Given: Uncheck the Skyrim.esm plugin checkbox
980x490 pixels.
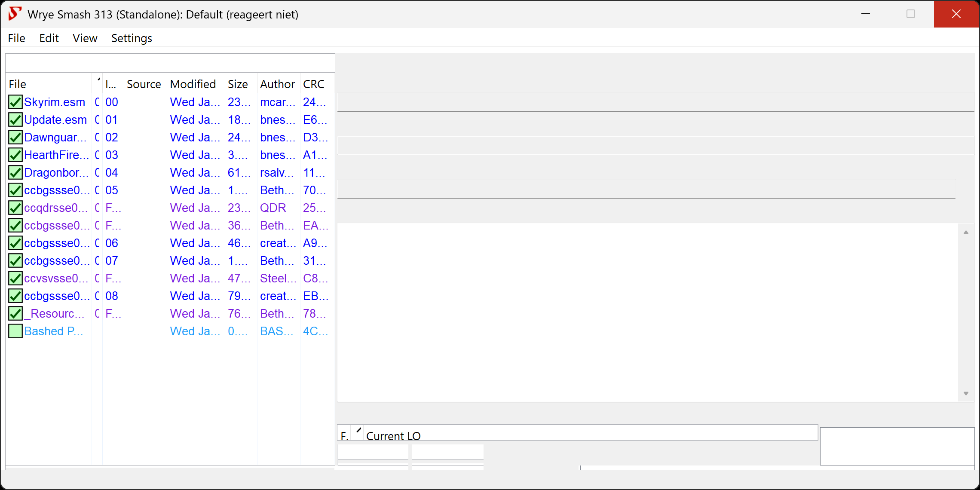Looking at the screenshot, I should point(15,102).
